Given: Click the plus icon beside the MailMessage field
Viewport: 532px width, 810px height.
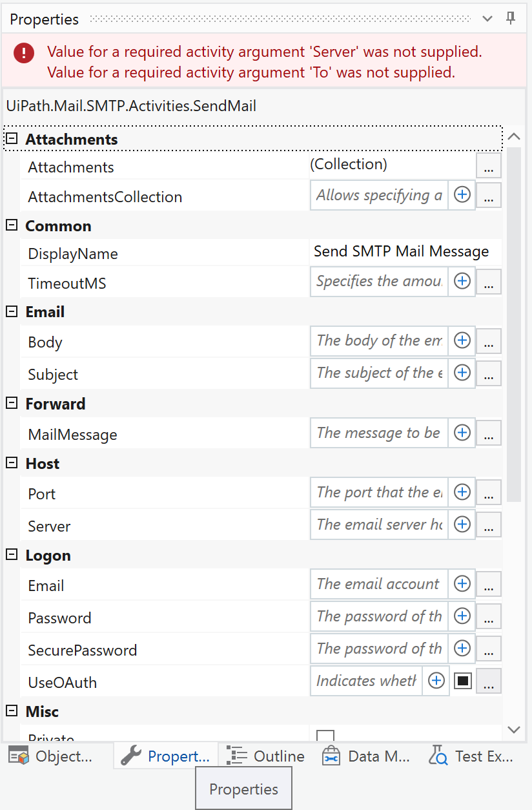Looking at the screenshot, I should [x=462, y=433].
